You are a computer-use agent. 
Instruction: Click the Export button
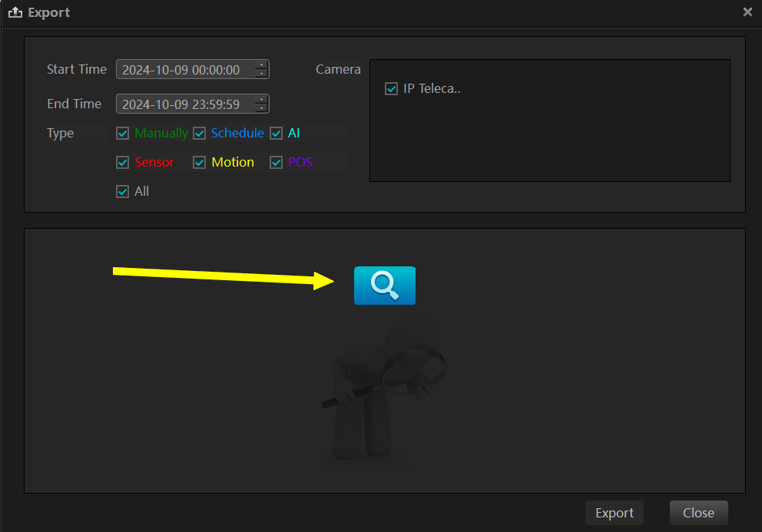[615, 513]
